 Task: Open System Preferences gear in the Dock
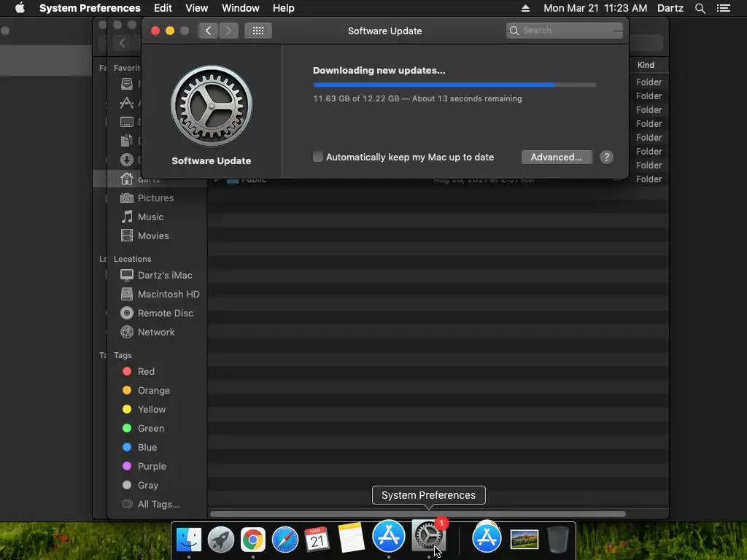click(x=428, y=536)
